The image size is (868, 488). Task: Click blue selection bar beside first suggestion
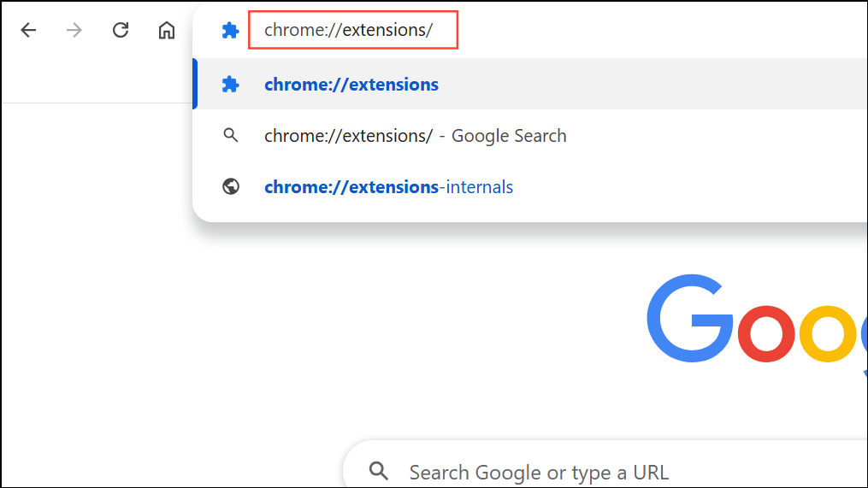pos(195,85)
